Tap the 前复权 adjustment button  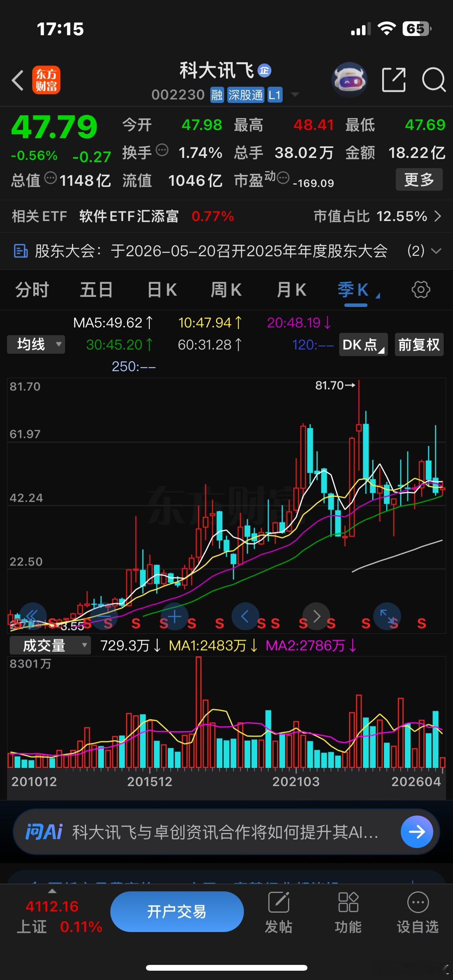point(419,344)
